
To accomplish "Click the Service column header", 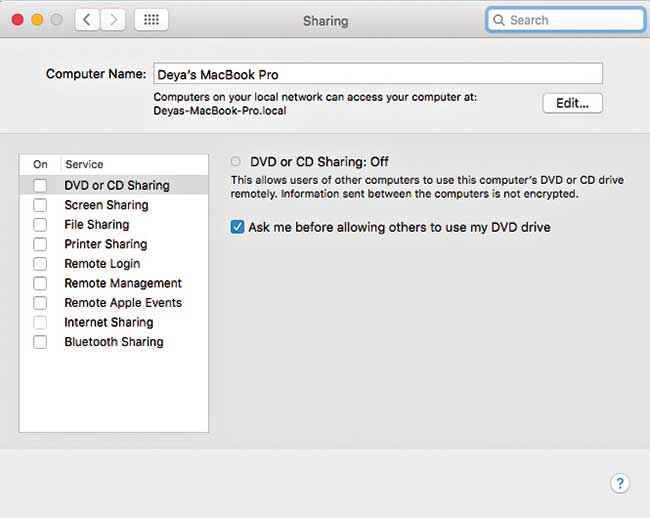I will click(84, 164).
